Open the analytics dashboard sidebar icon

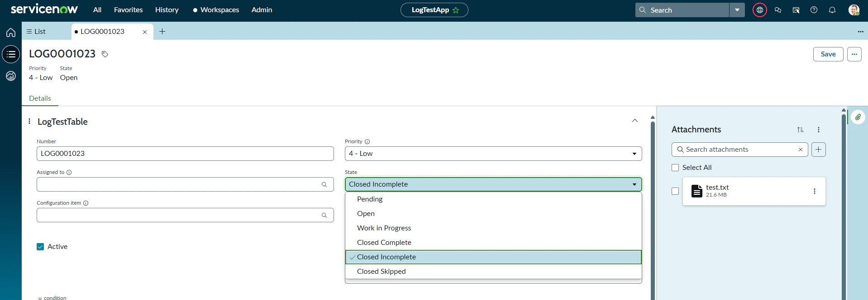(x=11, y=76)
